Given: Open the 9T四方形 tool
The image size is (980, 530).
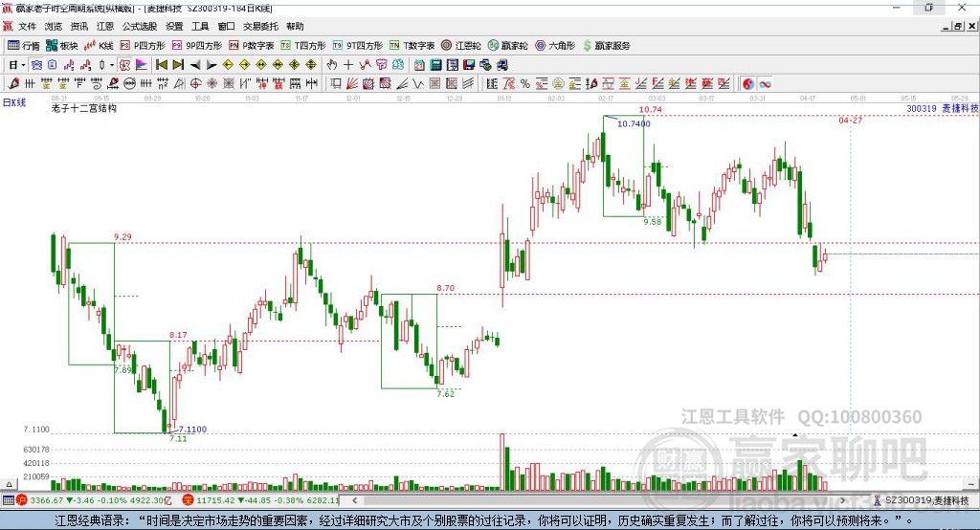Looking at the screenshot, I should click(358, 46).
